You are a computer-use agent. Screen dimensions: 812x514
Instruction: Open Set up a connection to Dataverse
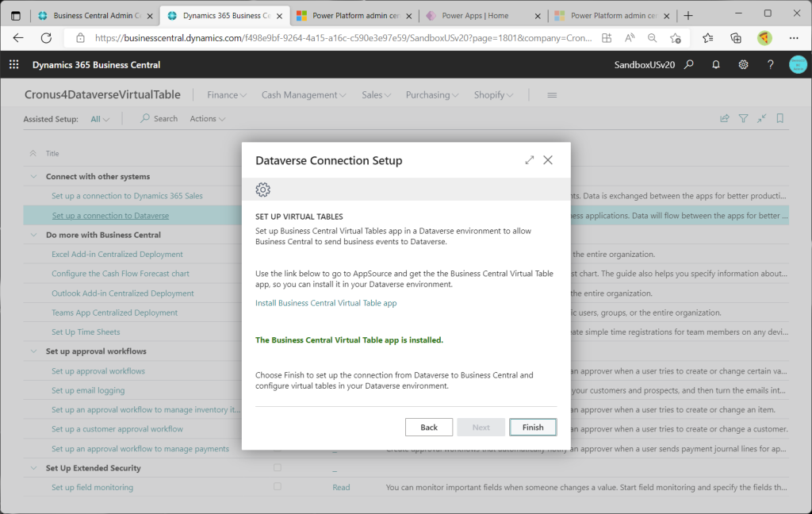[x=110, y=216]
